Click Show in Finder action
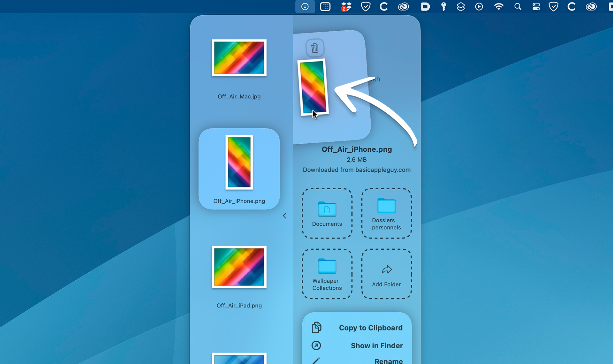Image resolution: width=613 pixels, height=364 pixels. [x=357, y=346]
